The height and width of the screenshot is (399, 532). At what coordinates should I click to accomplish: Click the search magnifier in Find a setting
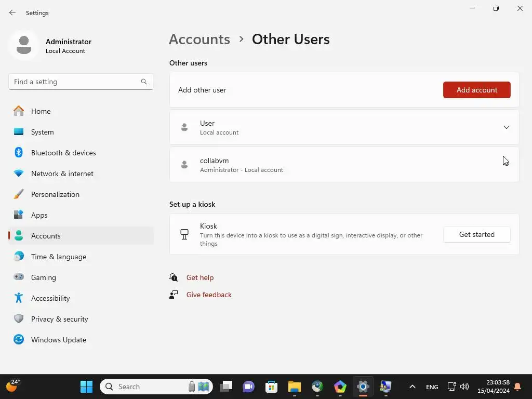point(144,82)
